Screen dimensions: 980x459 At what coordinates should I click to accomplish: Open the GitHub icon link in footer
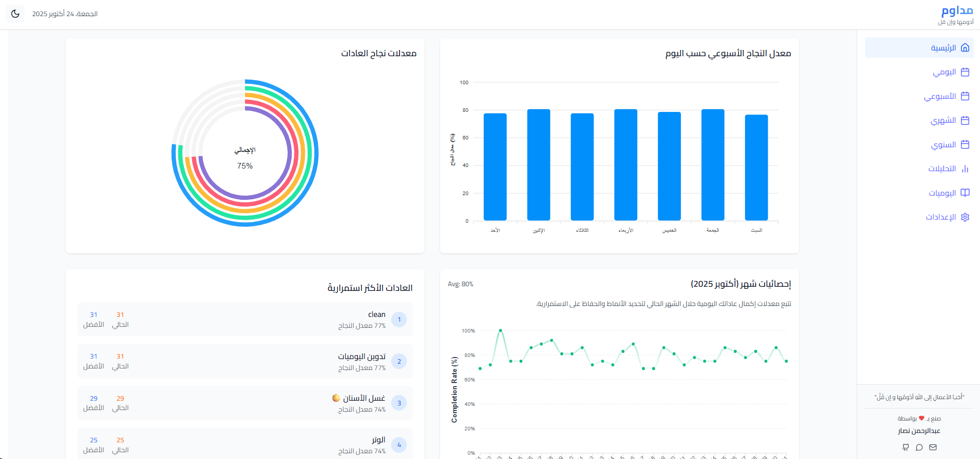tap(906, 447)
